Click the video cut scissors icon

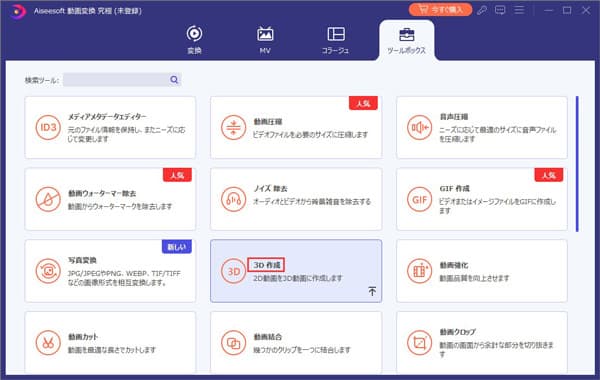tap(48, 342)
